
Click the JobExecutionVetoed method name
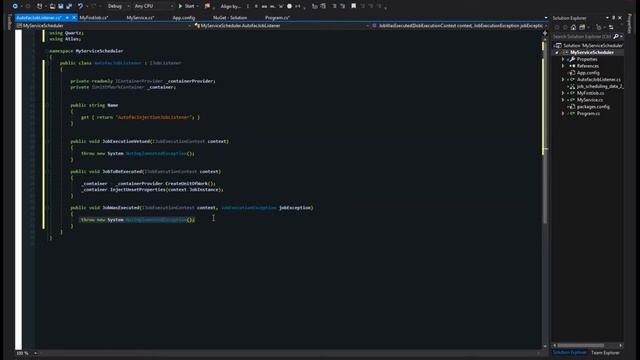(x=126, y=141)
